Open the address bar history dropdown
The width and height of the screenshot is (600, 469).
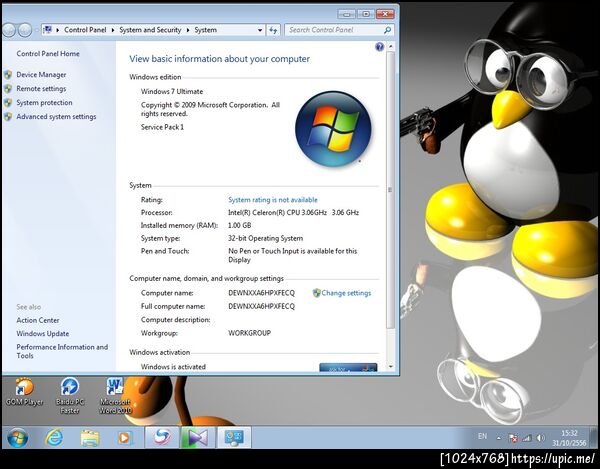coord(260,30)
